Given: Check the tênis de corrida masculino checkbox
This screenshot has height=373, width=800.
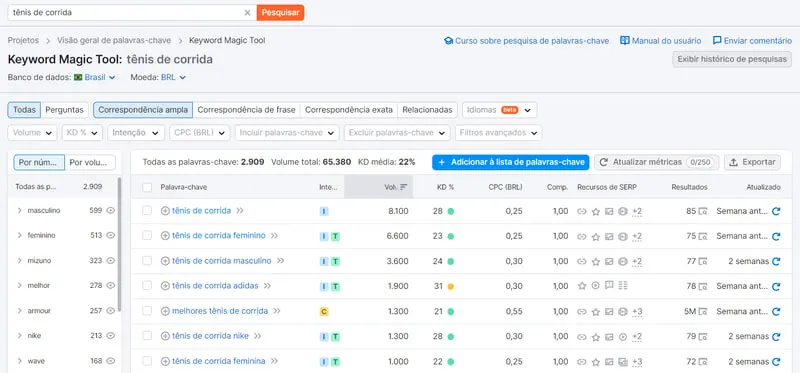Looking at the screenshot, I should click(147, 261).
